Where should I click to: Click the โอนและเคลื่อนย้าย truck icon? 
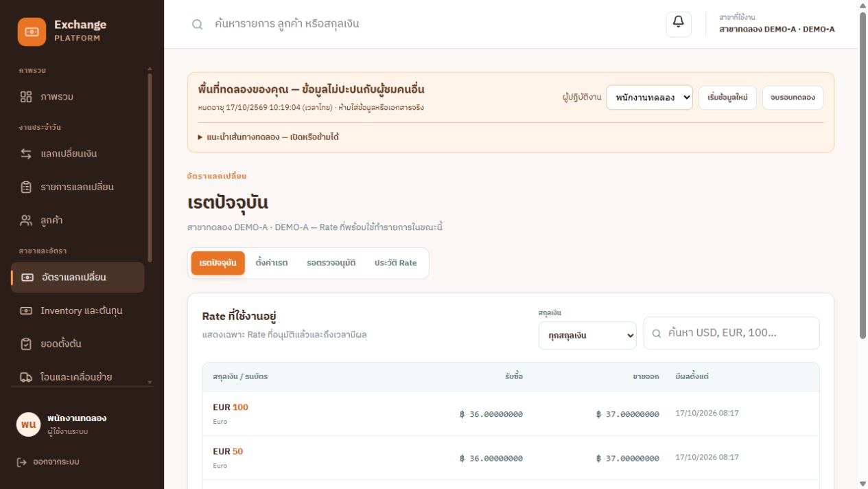(x=26, y=377)
